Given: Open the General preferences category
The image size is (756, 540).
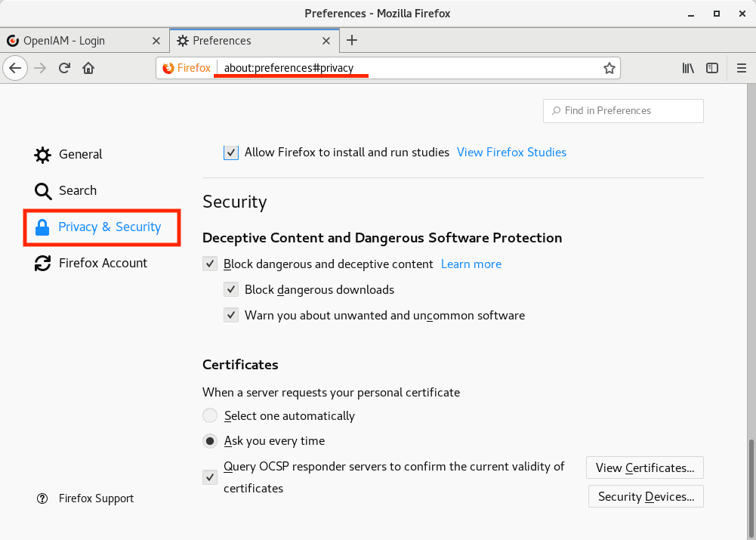Looking at the screenshot, I should pos(80,154).
